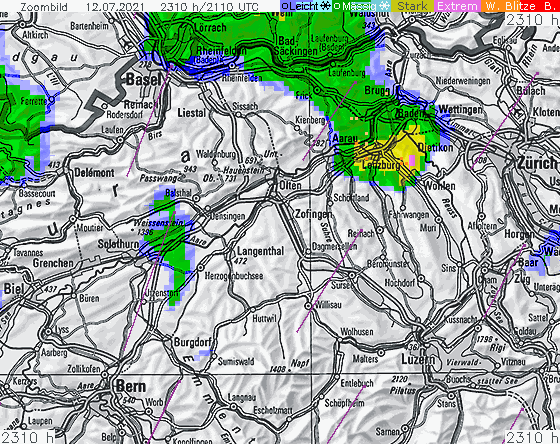This screenshot has height=444, width=560.
Task: Select the Ferrette circle marker
Action: tap(52, 99)
